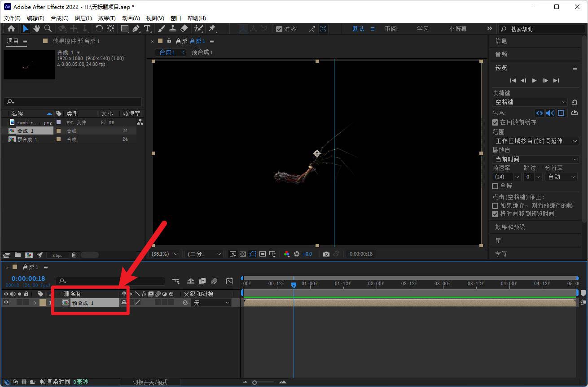Select the Rotation tool

(99, 29)
